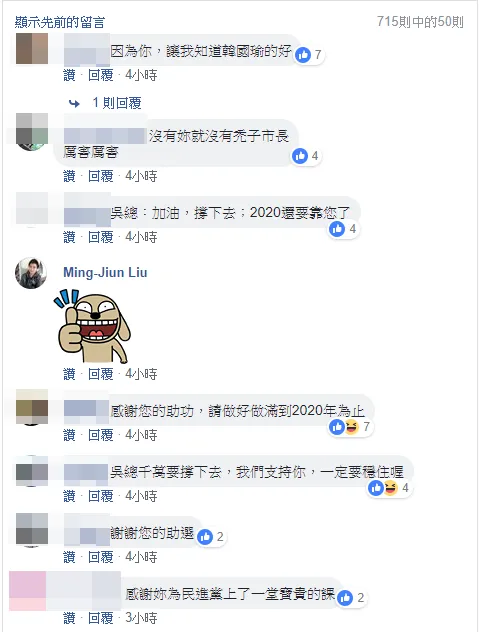
Task: Click the 715則中的50則 comment count
Action: [420, 22]
